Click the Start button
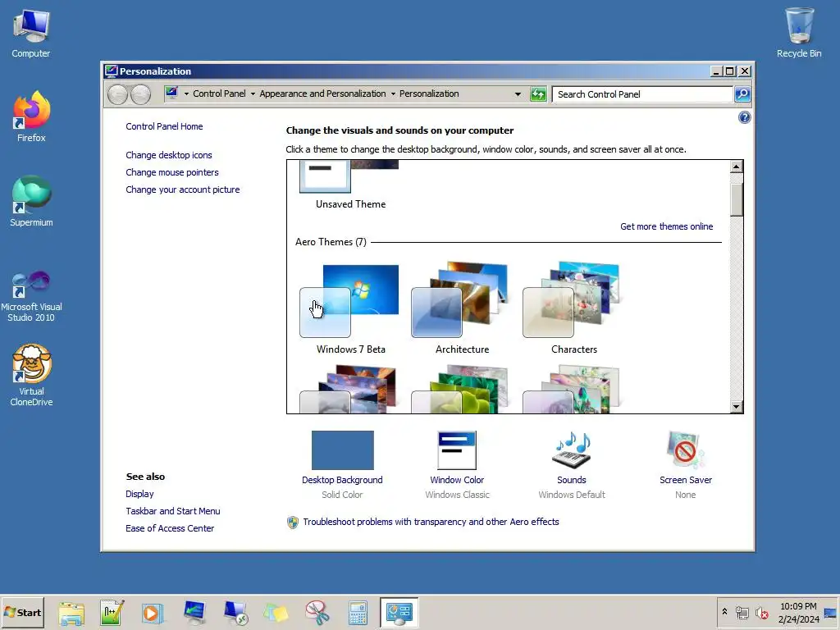 (x=22, y=612)
